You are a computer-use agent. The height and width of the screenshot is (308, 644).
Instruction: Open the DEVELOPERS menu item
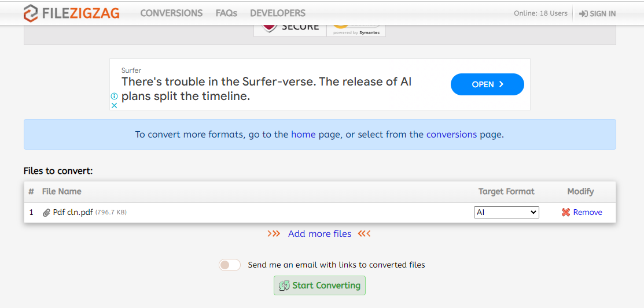pos(278,13)
